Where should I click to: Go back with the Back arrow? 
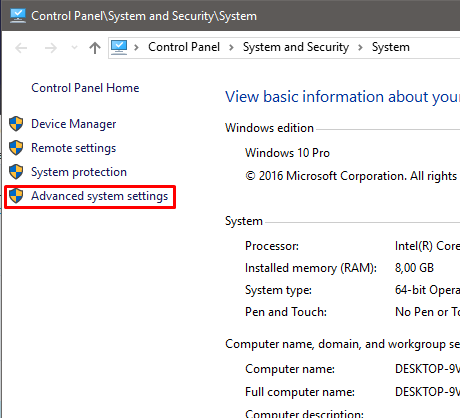click(21, 48)
